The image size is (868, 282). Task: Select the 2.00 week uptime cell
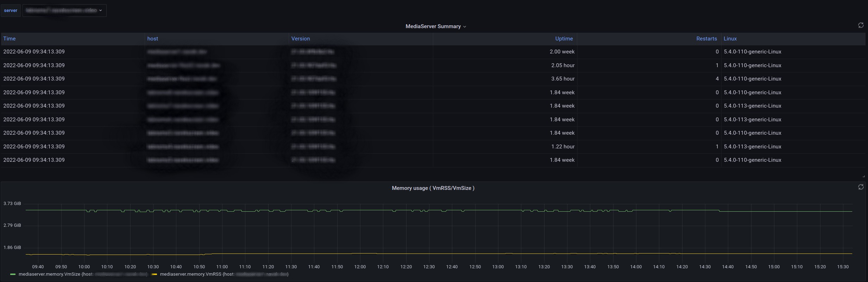(x=562, y=52)
